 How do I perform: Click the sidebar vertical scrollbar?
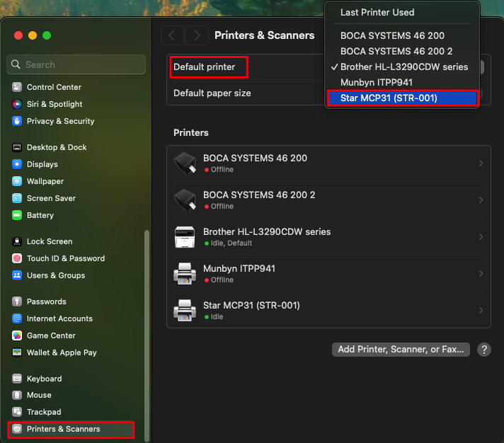coord(147,335)
